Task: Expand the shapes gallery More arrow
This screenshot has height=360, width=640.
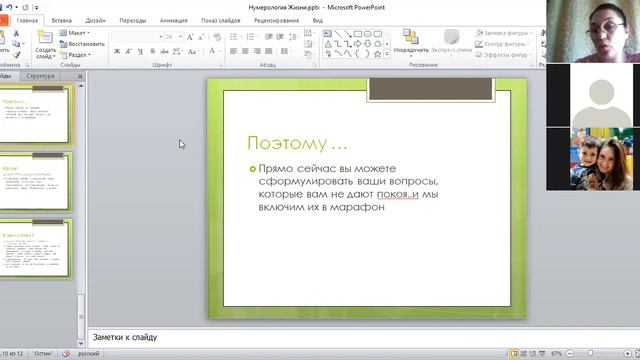Action: (x=387, y=53)
